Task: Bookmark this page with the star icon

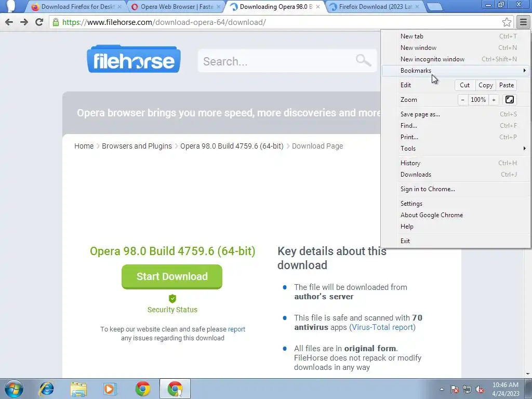Action: [x=507, y=22]
